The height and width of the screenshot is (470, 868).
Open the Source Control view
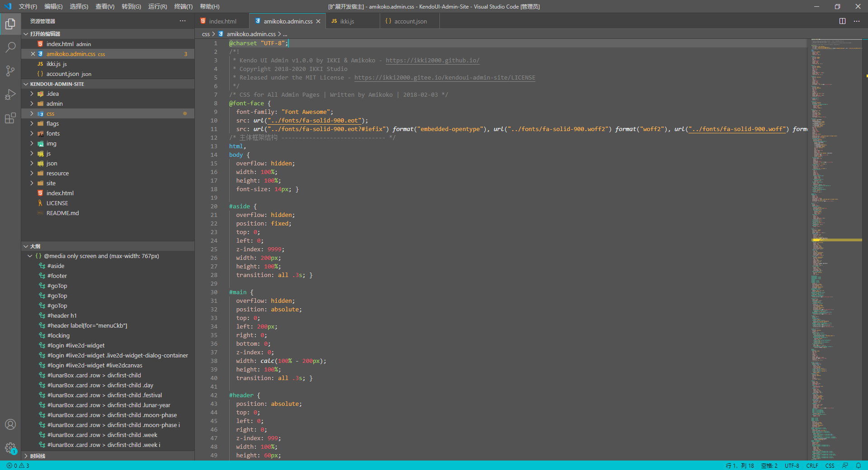[10, 71]
